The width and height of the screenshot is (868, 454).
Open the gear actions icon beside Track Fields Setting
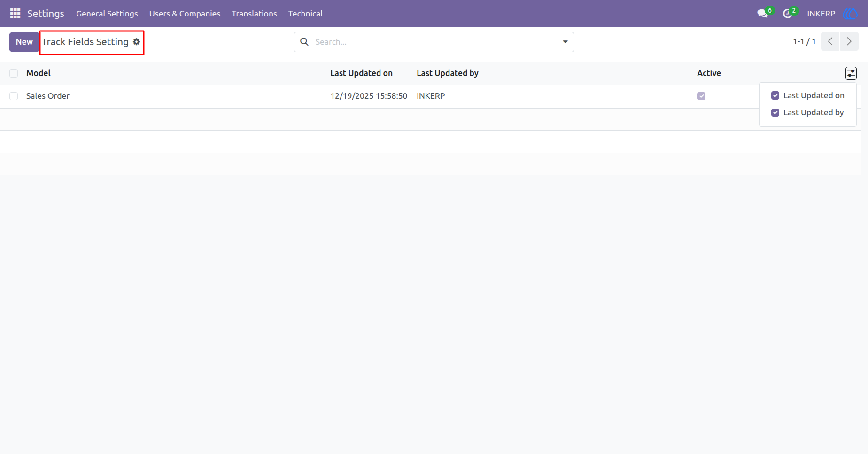coord(137,42)
